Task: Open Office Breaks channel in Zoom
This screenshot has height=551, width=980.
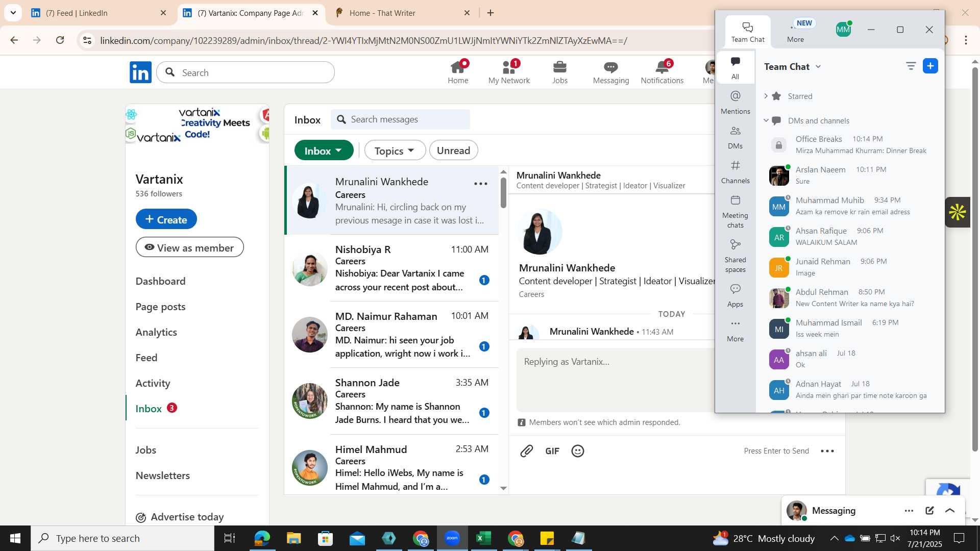Action: point(849,145)
